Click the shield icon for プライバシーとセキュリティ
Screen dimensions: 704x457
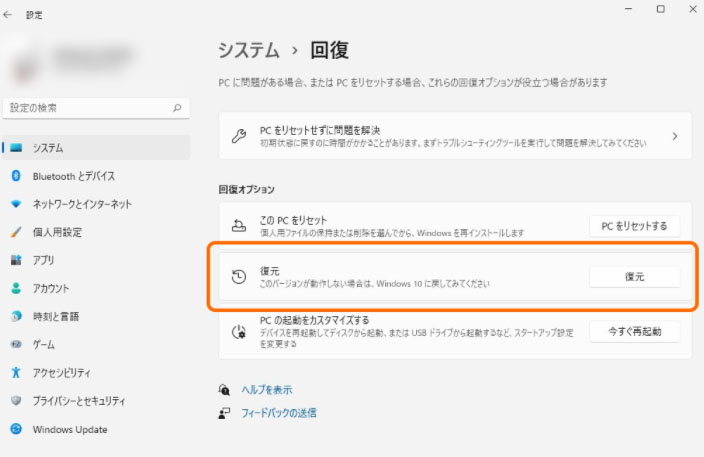point(16,400)
